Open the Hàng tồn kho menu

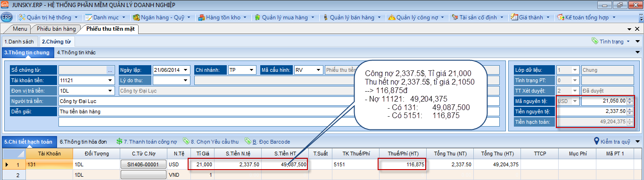click(x=222, y=17)
